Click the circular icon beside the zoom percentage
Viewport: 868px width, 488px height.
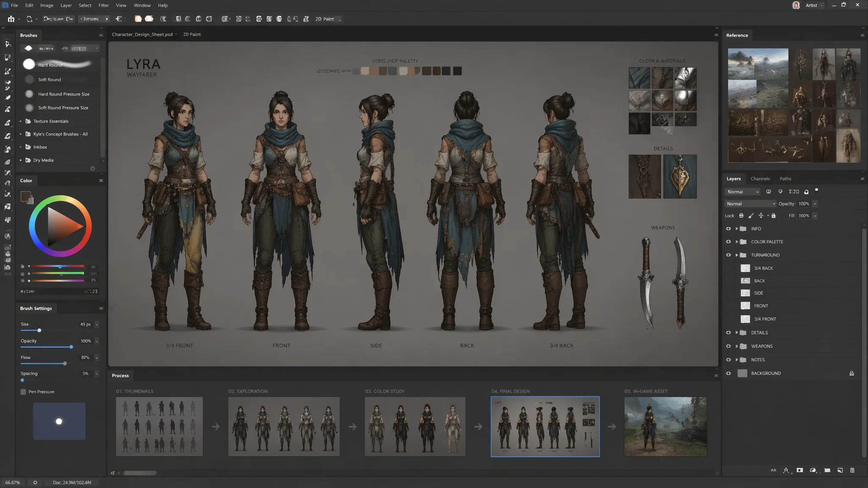[35, 482]
